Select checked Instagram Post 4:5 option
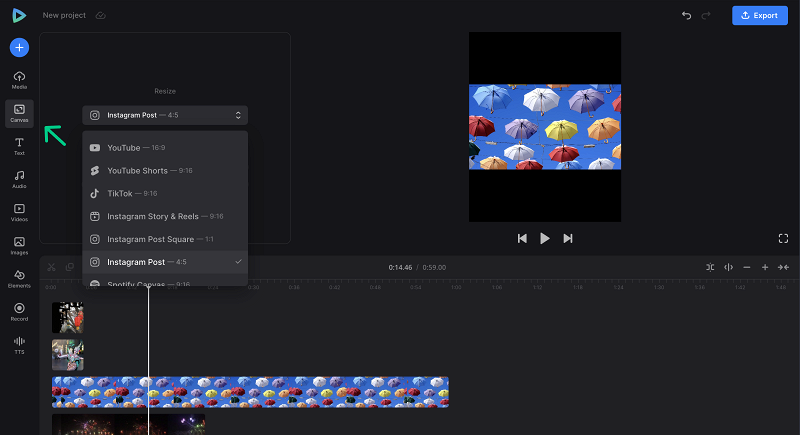Screen dimensions: 800x435 pos(165,262)
